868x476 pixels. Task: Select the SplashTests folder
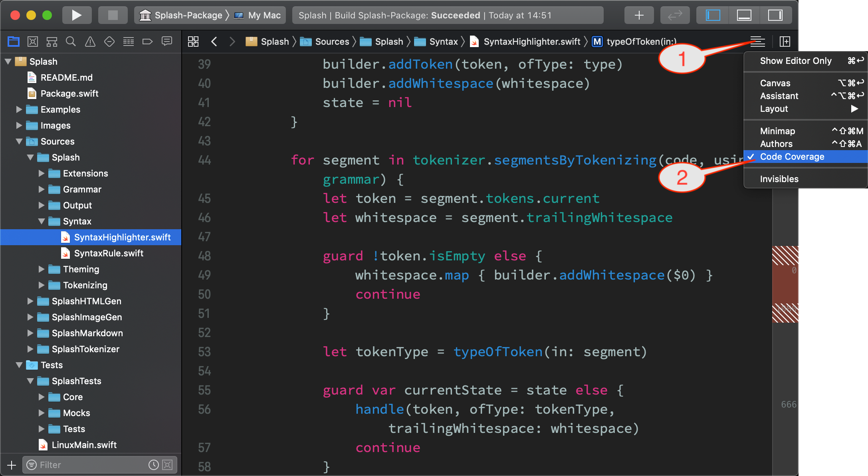point(91,381)
